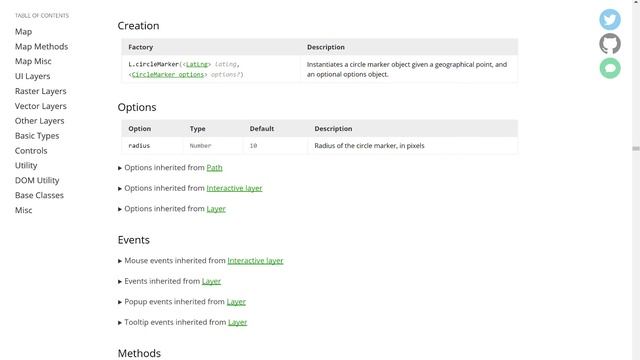Expand Options inherited from Path
640x360 pixels.
[x=170, y=168]
